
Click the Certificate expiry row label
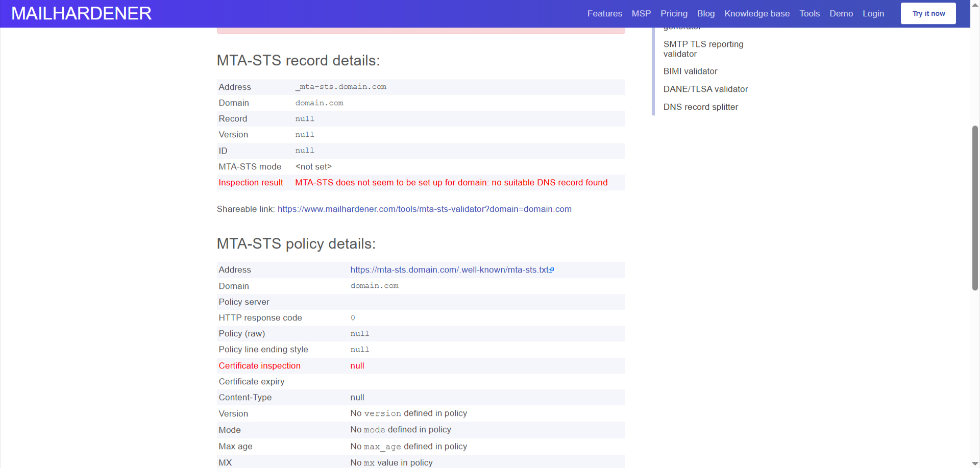(252, 382)
